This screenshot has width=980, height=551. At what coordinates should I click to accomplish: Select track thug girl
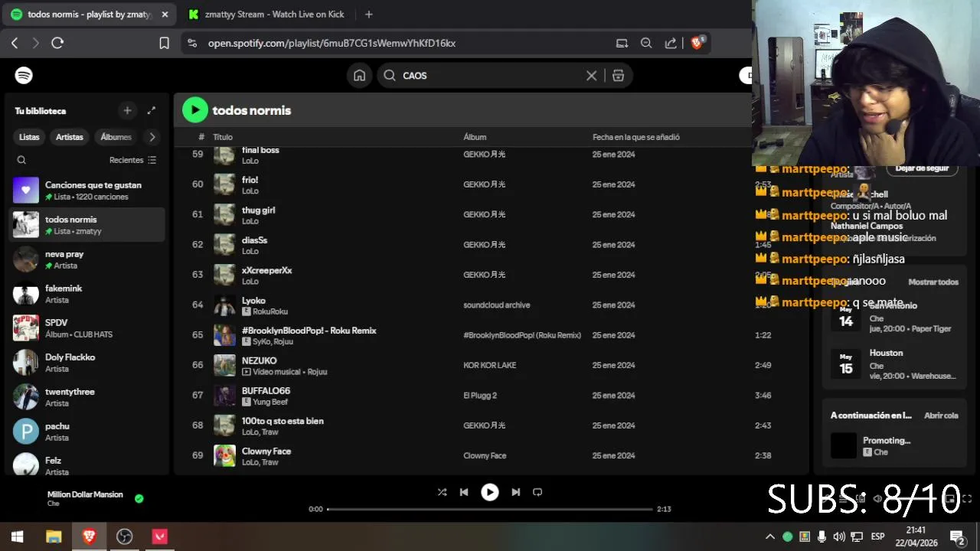(258, 210)
